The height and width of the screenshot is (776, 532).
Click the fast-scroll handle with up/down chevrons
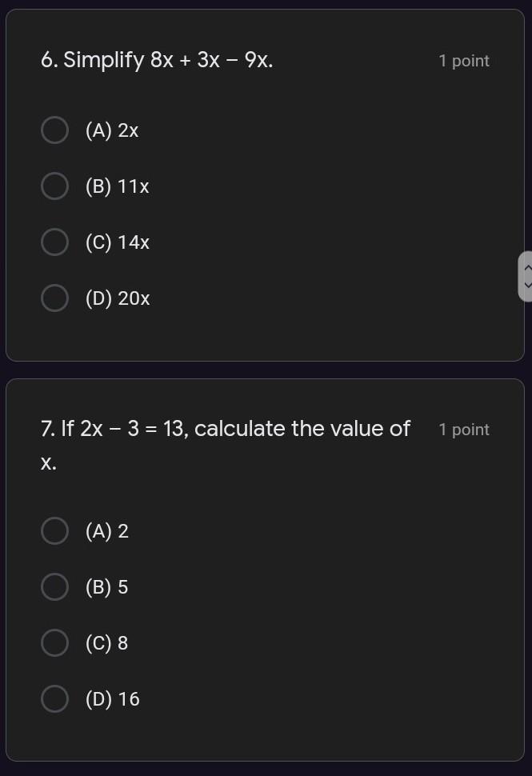point(526,276)
